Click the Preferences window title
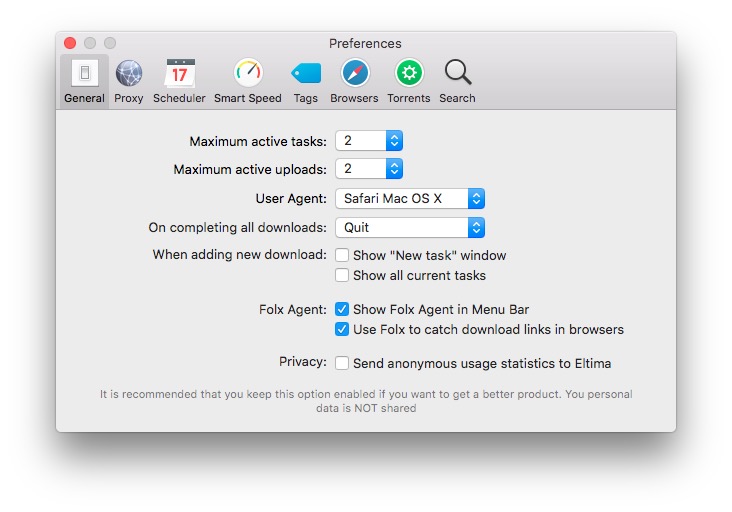 tap(365, 43)
